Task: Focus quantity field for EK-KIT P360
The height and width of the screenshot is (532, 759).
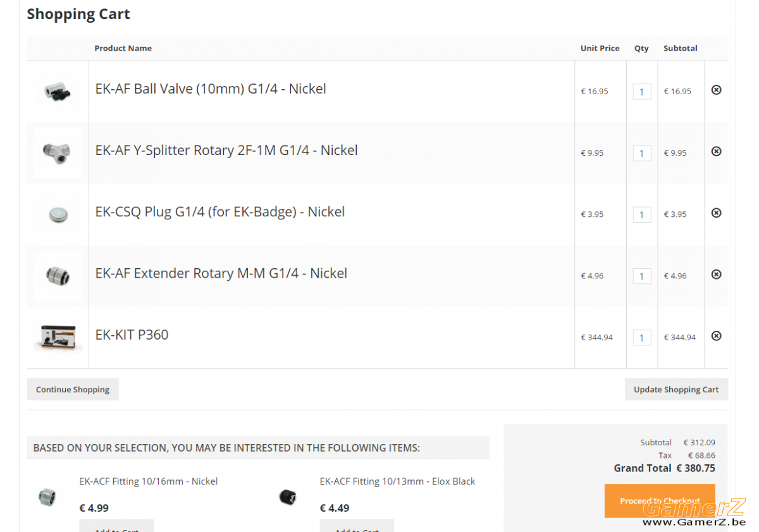Action: pyautogui.click(x=642, y=337)
